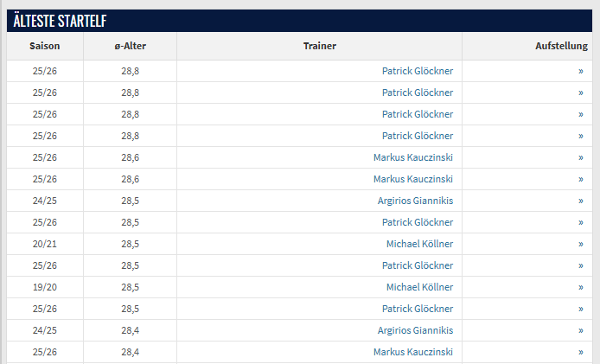Open Michael Köllner link in 20/21 row

point(419,244)
